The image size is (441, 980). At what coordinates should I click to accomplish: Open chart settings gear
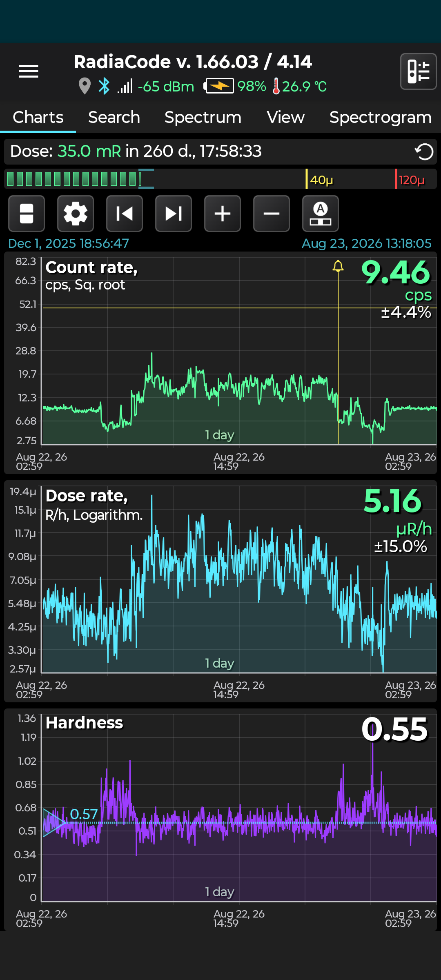click(x=76, y=214)
